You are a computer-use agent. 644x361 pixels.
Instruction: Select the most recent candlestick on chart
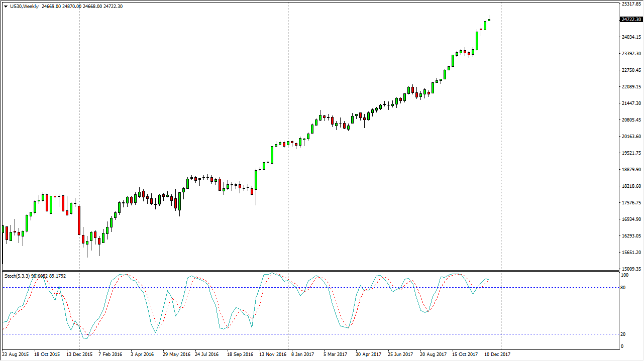[x=489, y=19]
